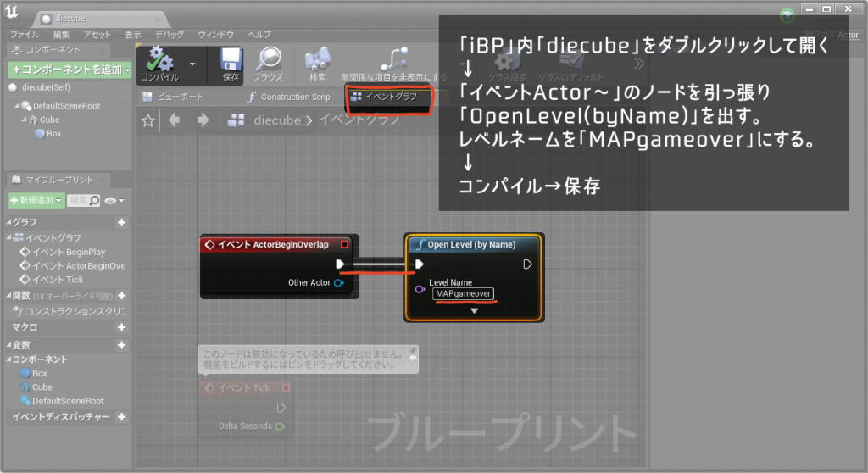Viewport: 868px width, 473px height.
Task: Click the Level Name field containing MAPgameover
Action: pos(463,293)
